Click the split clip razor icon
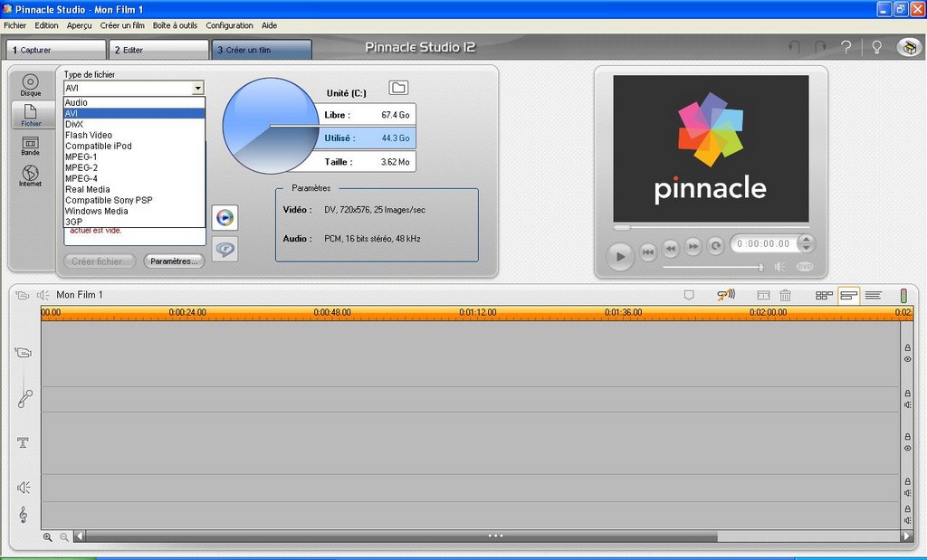The height and width of the screenshot is (560, 927). click(x=763, y=295)
